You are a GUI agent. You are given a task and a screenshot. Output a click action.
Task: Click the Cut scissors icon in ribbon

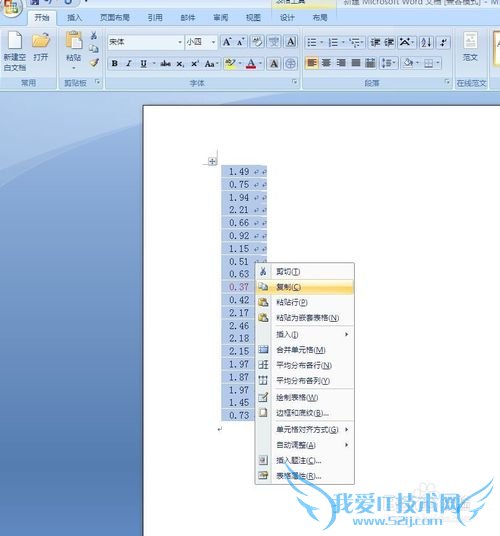(x=94, y=35)
